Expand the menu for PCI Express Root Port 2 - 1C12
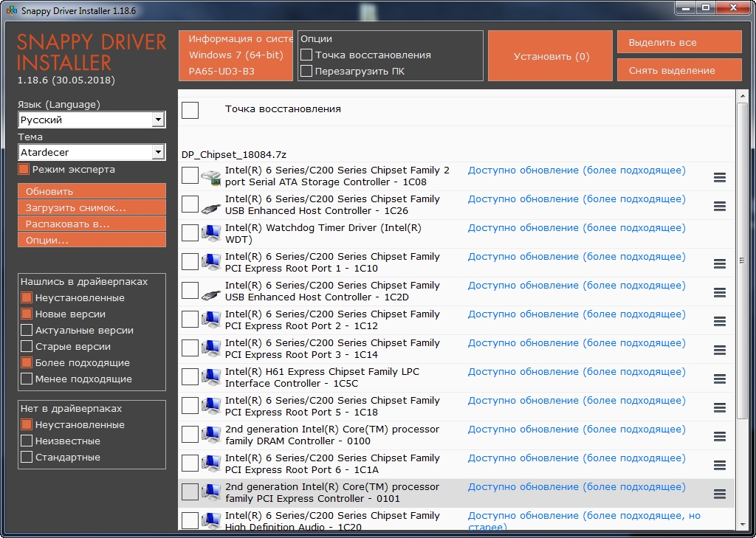The width and height of the screenshot is (756, 538). [719, 322]
